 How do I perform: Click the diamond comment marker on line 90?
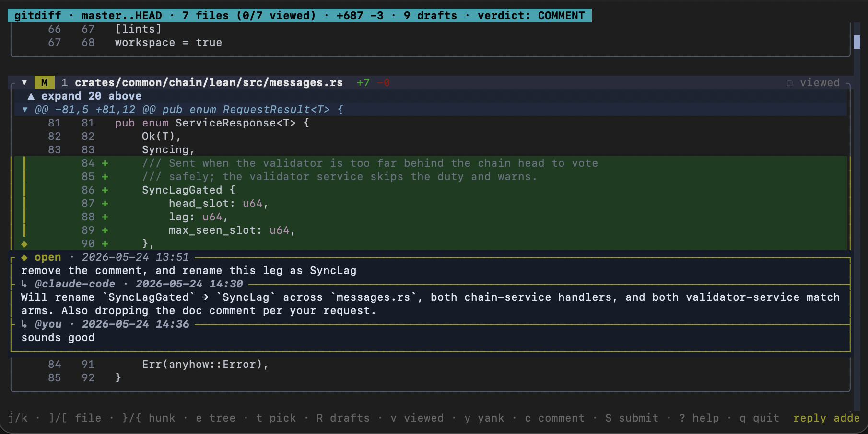click(x=24, y=244)
